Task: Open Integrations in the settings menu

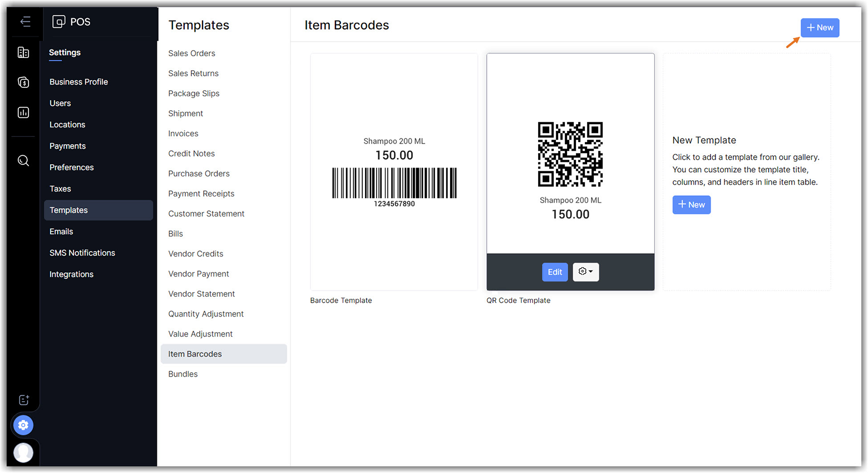Action: (x=71, y=274)
